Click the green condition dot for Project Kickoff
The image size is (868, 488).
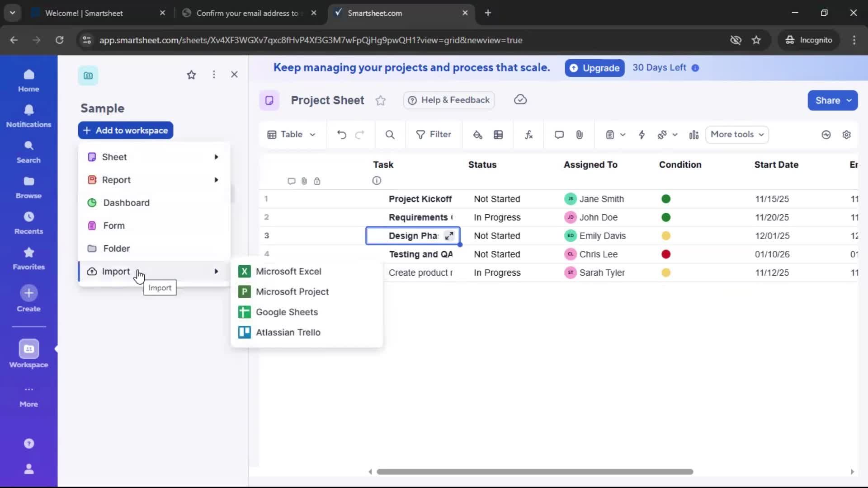[x=666, y=199]
